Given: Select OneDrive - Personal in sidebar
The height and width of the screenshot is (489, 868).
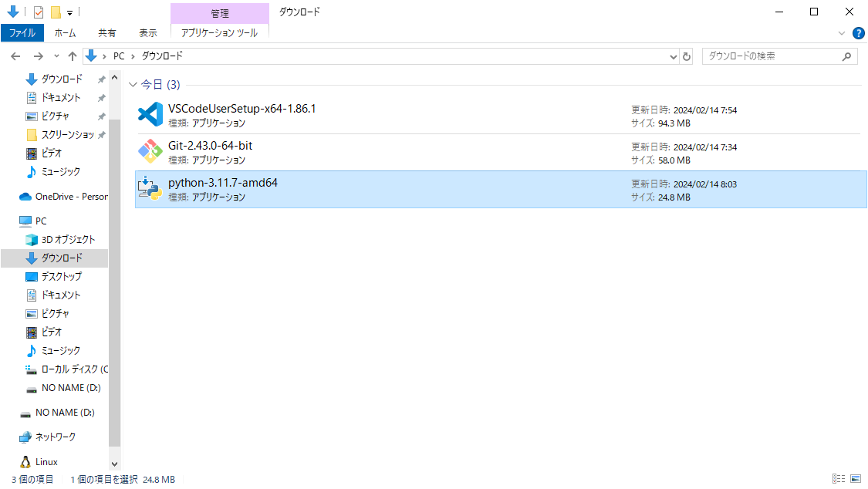Looking at the screenshot, I should [x=72, y=197].
